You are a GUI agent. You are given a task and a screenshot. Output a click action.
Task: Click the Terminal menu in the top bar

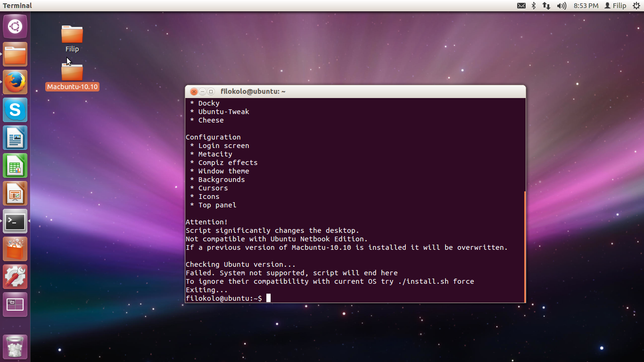tap(17, 6)
